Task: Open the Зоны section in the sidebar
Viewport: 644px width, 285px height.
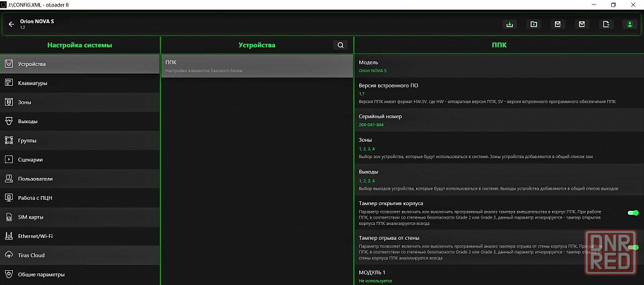Action: click(80, 102)
